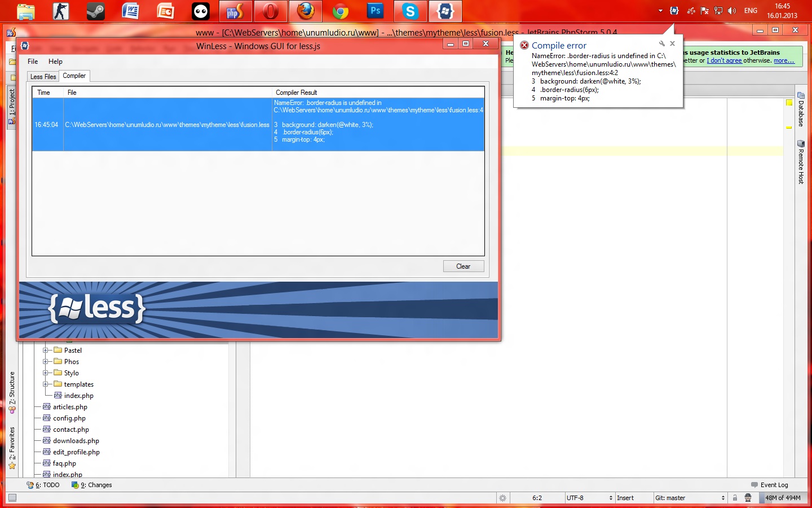Clear the compiler results list
Screen dimensions: 812x508
pyautogui.click(x=463, y=266)
